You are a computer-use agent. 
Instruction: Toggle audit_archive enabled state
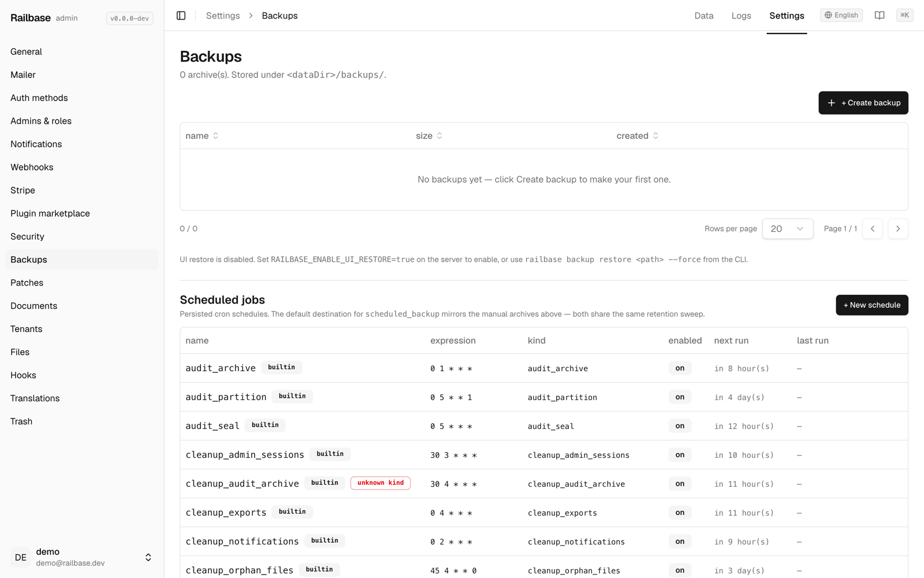[680, 368]
